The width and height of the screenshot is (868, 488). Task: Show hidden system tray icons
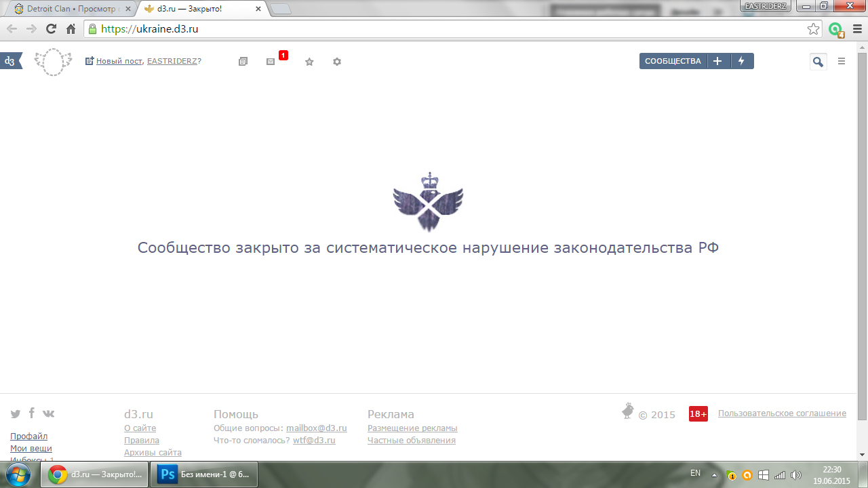click(714, 474)
